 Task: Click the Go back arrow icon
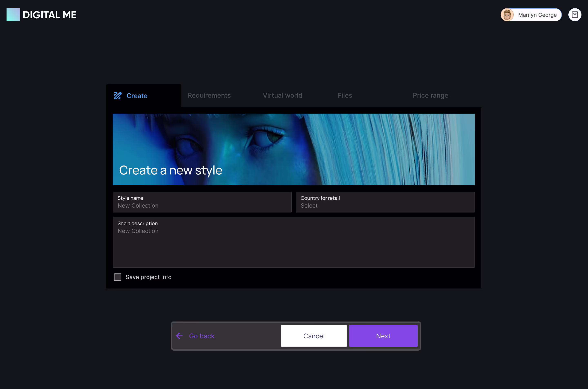[x=179, y=336]
